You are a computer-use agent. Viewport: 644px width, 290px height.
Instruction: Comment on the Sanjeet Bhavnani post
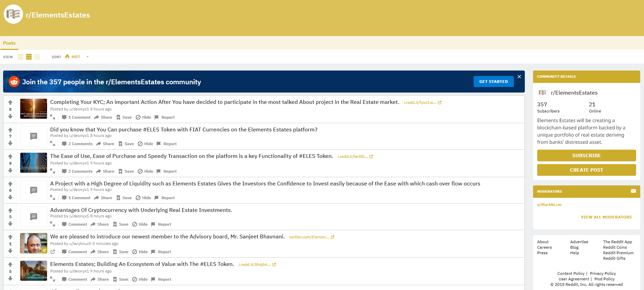click(x=74, y=252)
